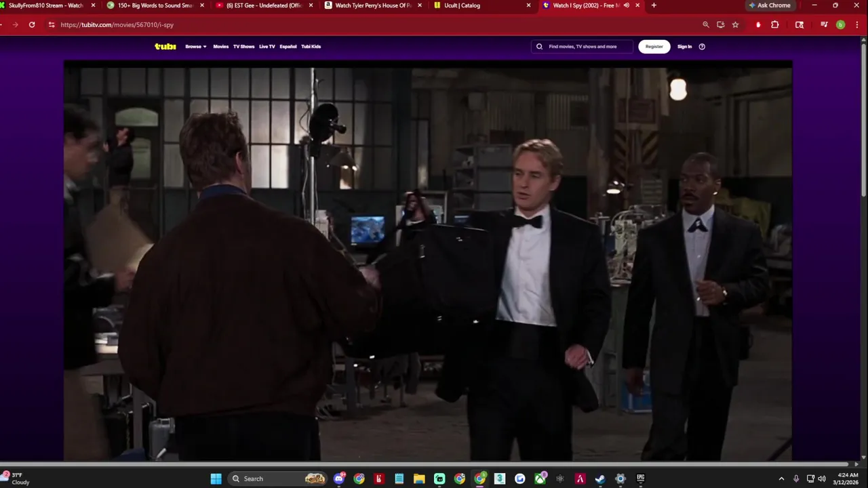Expand the Browse dropdown menu
Image resolution: width=868 pixels, height=488 pixels.
pos(196,47)
